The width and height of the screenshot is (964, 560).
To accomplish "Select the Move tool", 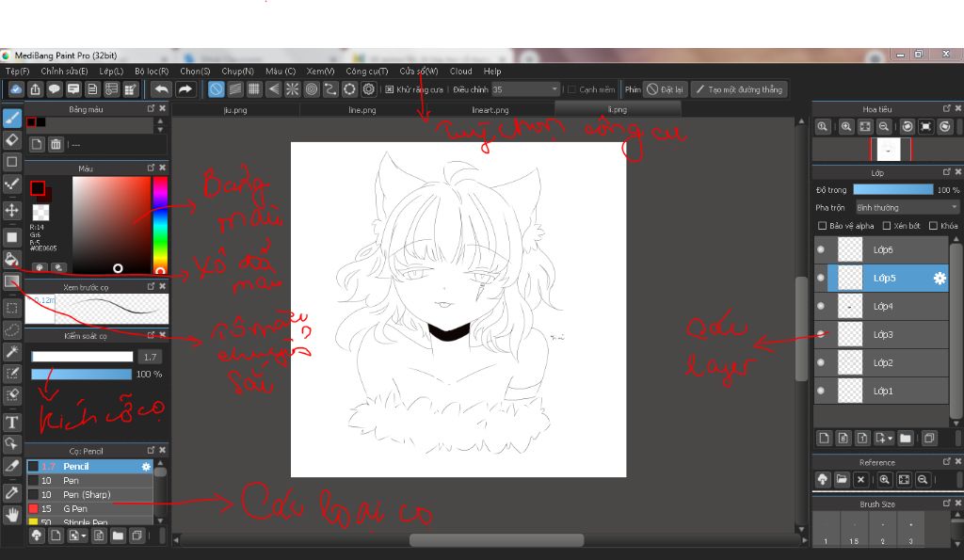I will (11, 210).
